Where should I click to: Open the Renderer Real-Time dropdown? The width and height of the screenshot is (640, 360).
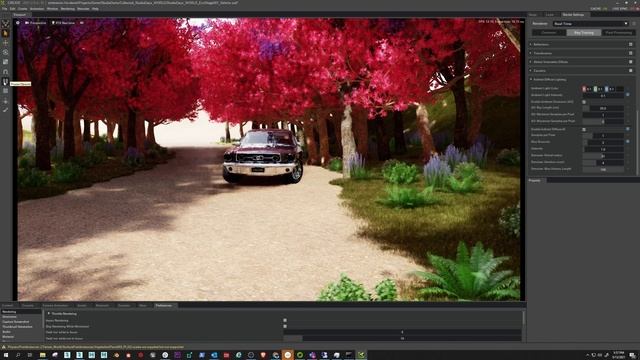pos(590,24)
